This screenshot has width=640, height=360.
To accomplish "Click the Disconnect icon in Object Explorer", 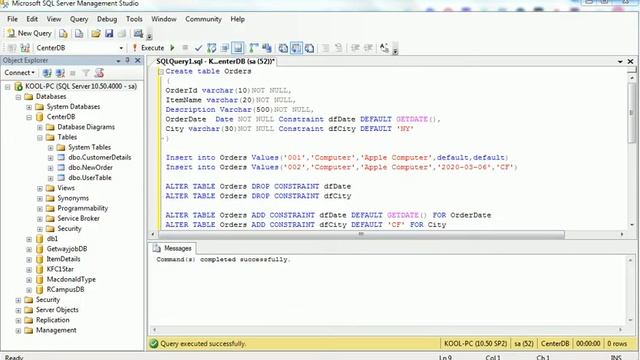I will tap(60, 73).
